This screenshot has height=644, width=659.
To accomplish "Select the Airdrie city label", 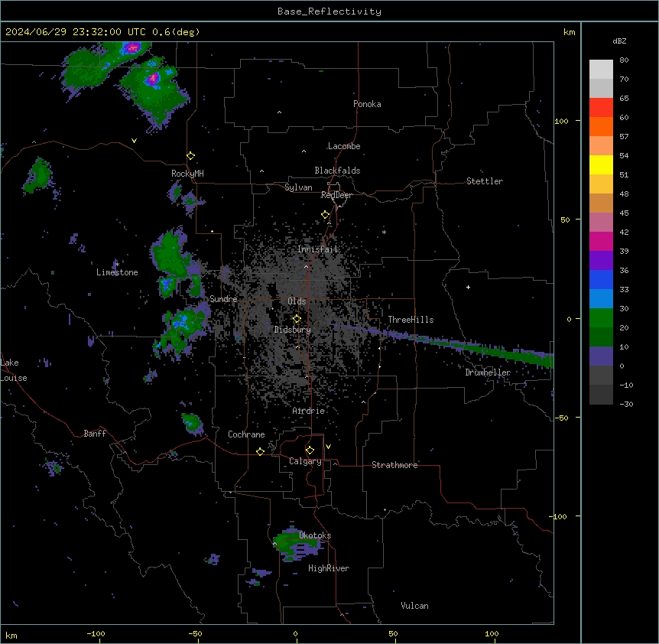I will [x=308, y=411].
